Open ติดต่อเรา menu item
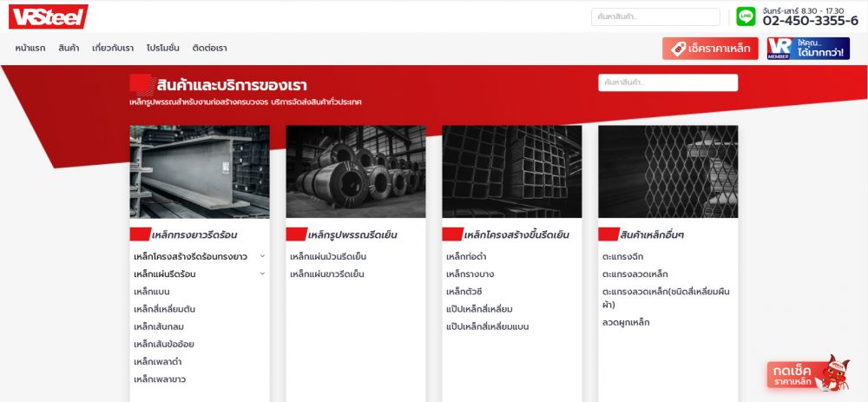Screen dimensions: 868x402 coord(209,49)
